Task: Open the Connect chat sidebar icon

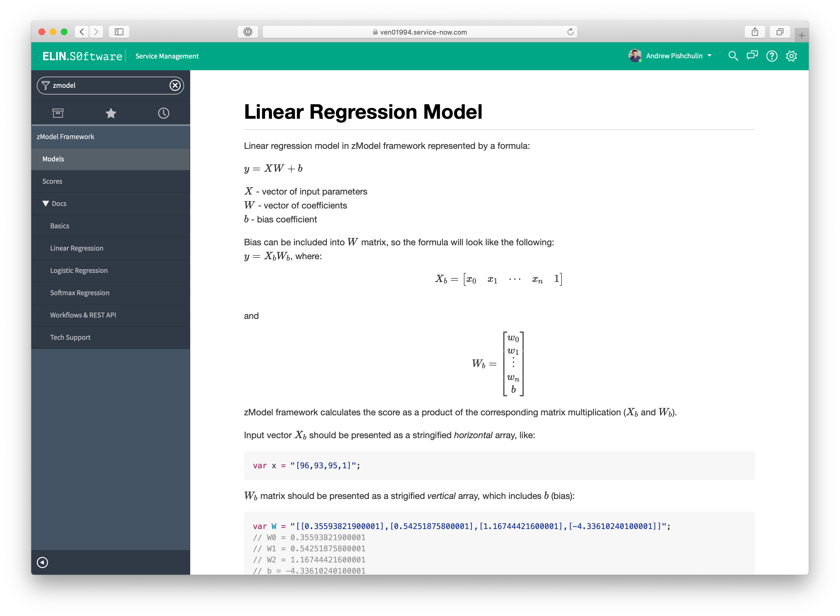Action: [752, 56]
